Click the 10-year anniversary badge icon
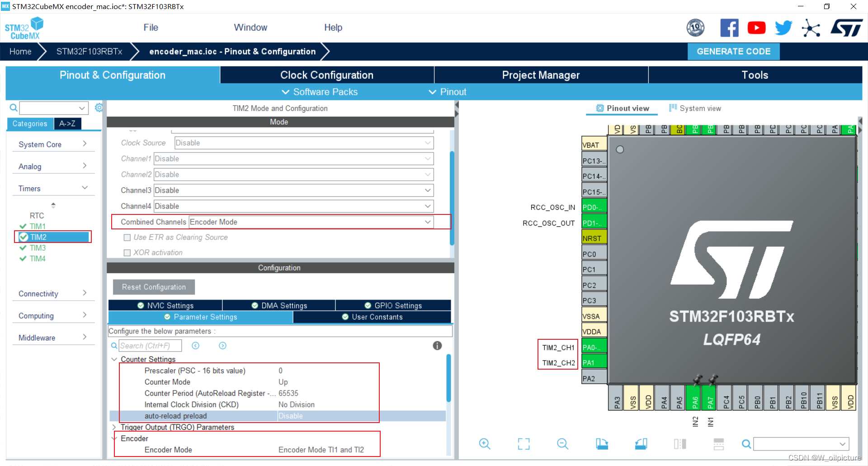 (x=695, y=28)
